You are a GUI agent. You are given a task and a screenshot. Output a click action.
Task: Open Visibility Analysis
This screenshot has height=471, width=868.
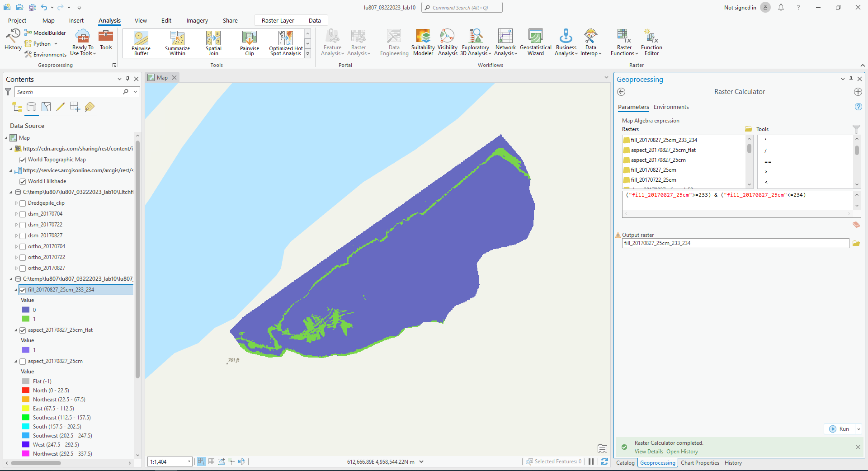click(448, 42)
